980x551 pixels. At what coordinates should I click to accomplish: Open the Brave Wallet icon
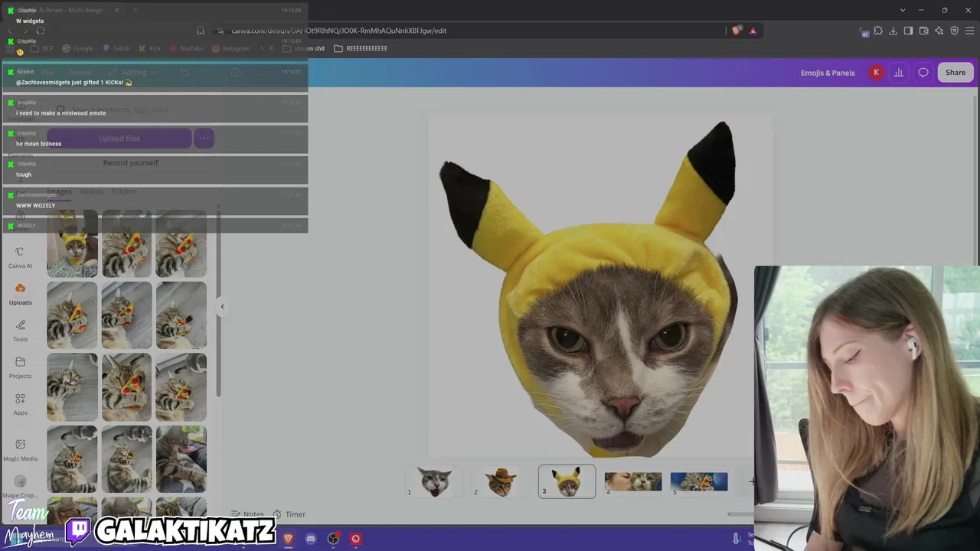pos(923,31)
